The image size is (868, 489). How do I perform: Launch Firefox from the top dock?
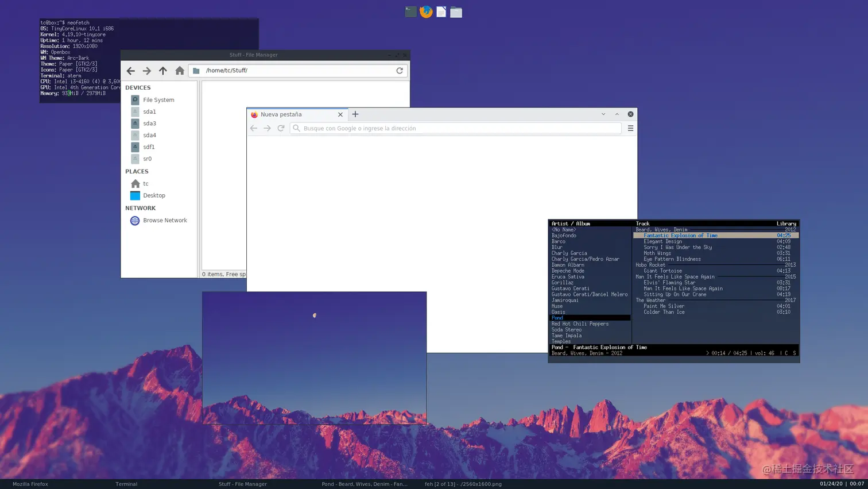pyautogui.click(x=426, y=11)
